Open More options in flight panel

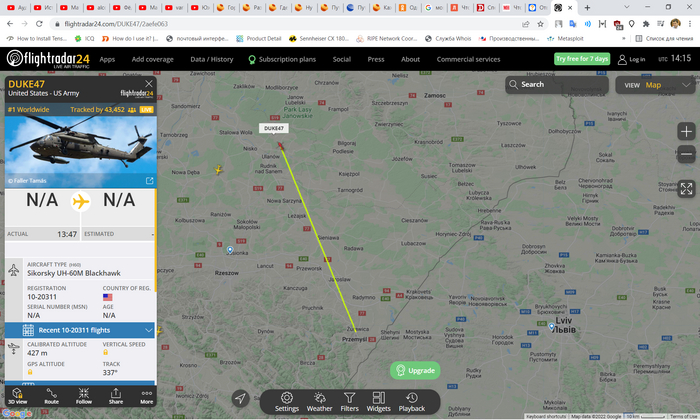[146, 395]
